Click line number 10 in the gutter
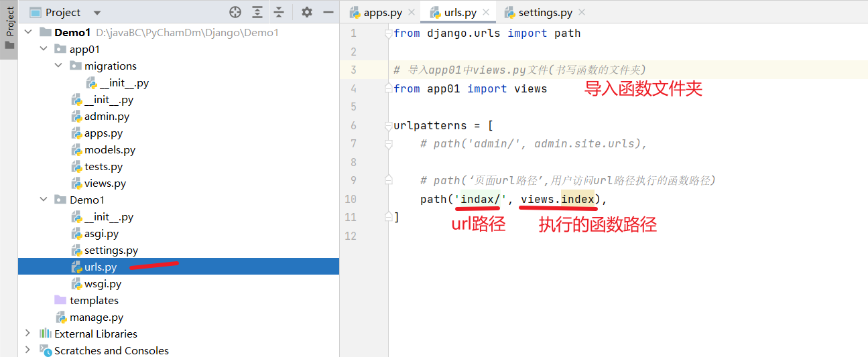The height and width of the screenshot is (357, 868). [x=351, y=199]
